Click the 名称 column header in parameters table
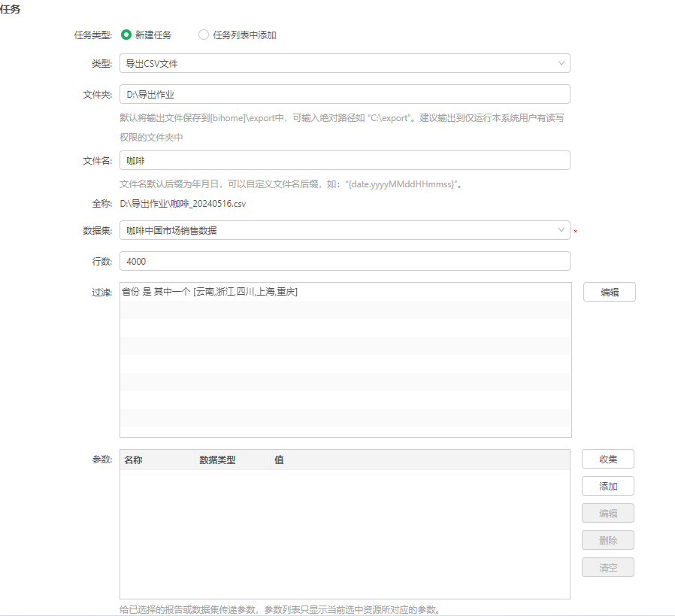 tap(158, 460)
